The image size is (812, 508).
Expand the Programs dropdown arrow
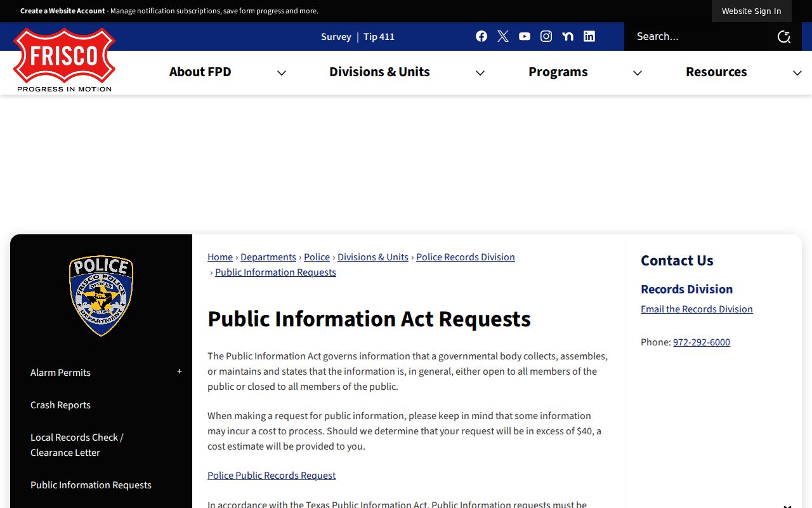click(638, 73)
